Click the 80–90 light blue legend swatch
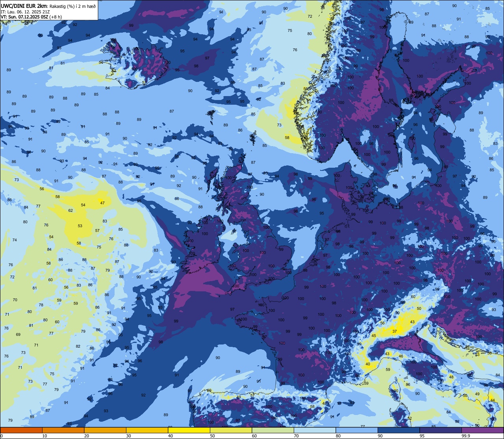Viewport: 504px width, 439px height. [357, 430]
